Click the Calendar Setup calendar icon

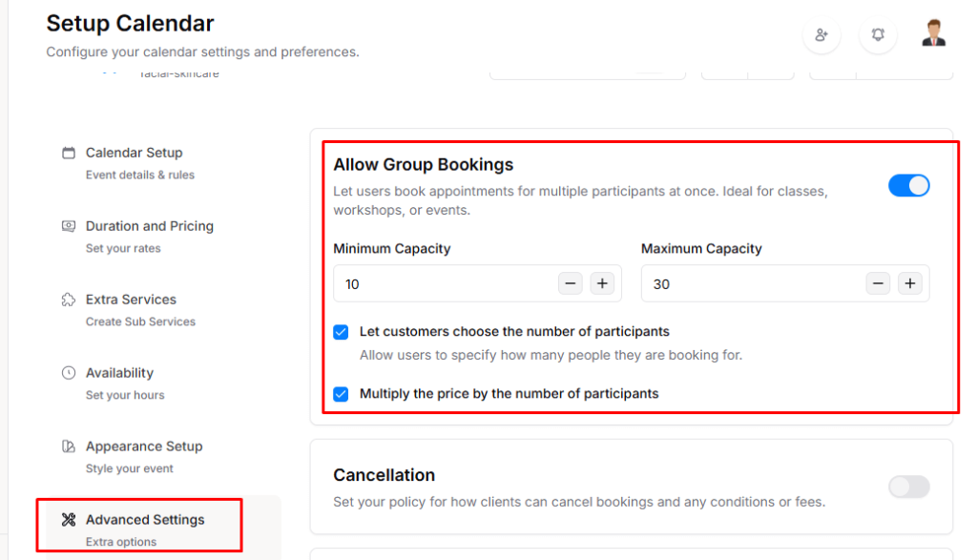coord(69,153)
